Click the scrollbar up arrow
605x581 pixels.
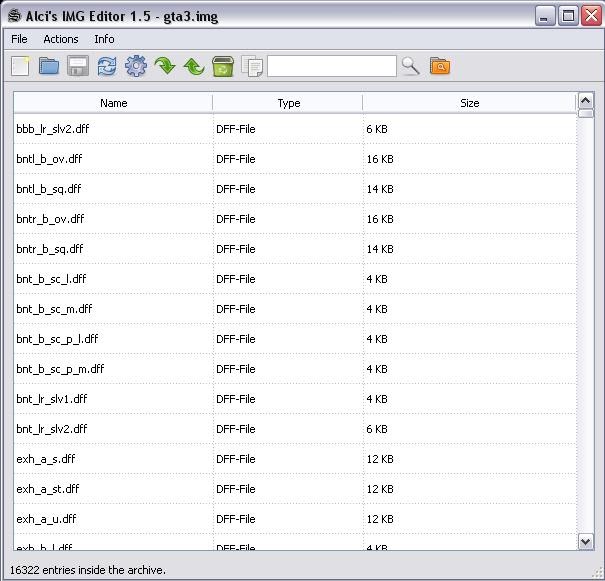point(586,101)
